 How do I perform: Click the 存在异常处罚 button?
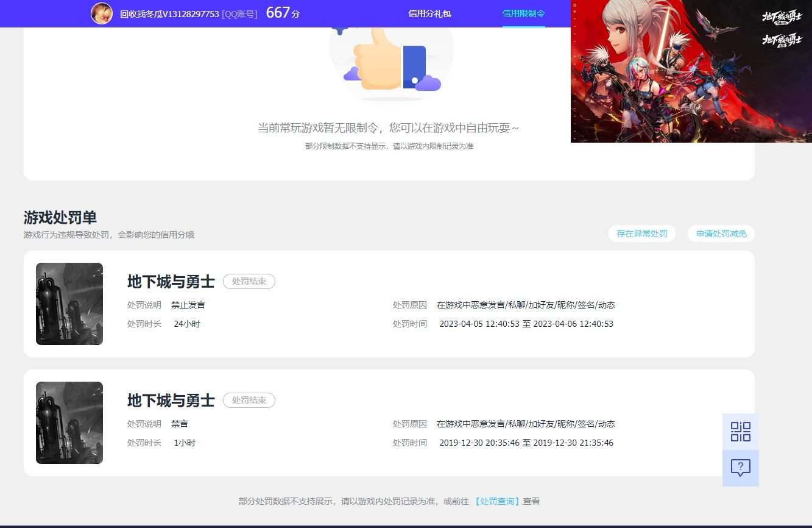642,234
